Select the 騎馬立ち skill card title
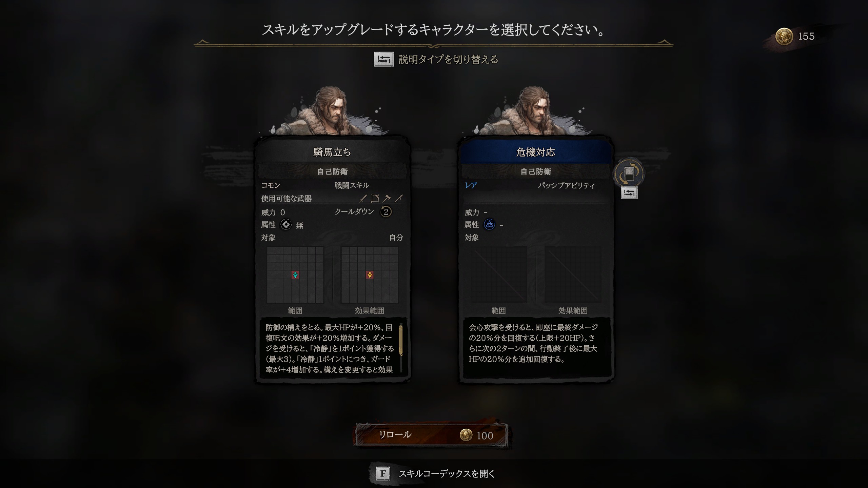Viewport: 868px width, 488px height. [x=332, y=152]
